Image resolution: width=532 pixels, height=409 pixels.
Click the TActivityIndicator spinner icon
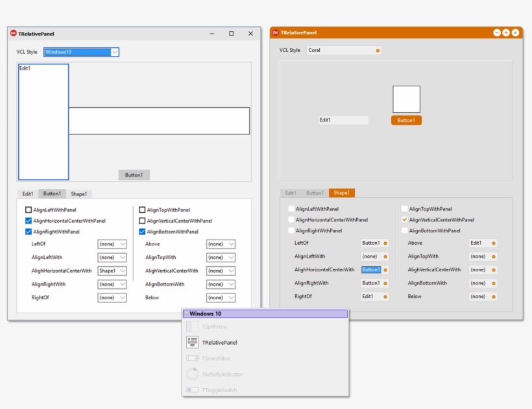pyautogui.click(x=193, y=374)
